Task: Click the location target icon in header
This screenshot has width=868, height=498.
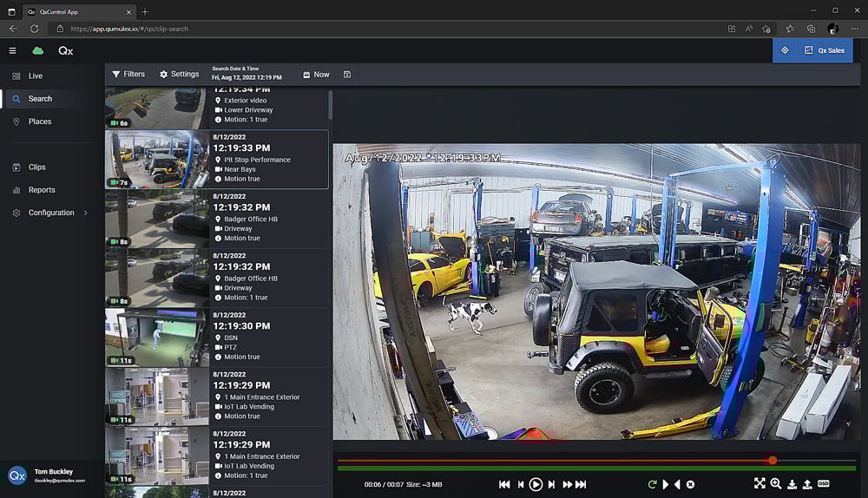Action: point(785,50)
